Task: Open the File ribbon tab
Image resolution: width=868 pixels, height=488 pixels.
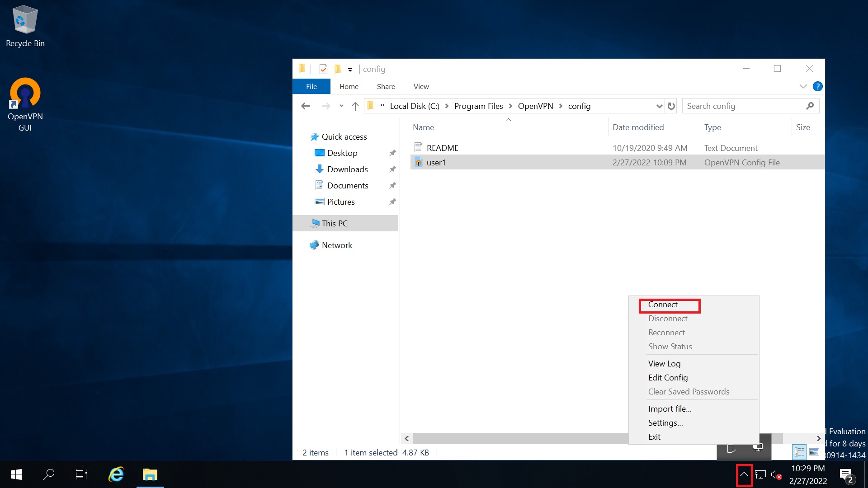Action: tap(311, 86)
